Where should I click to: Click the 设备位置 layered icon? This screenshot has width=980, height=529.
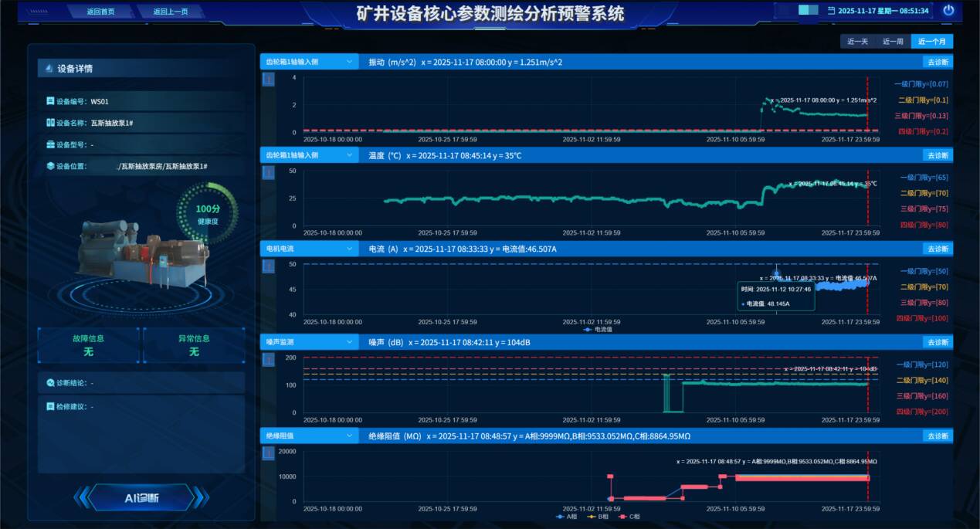click(50, 166)
